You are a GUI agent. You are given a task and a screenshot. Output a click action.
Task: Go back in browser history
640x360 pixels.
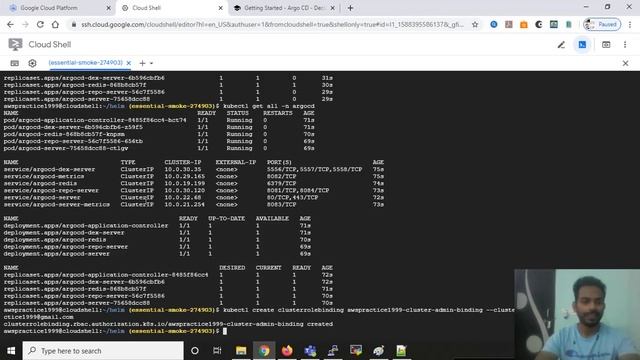click(10, 24)
